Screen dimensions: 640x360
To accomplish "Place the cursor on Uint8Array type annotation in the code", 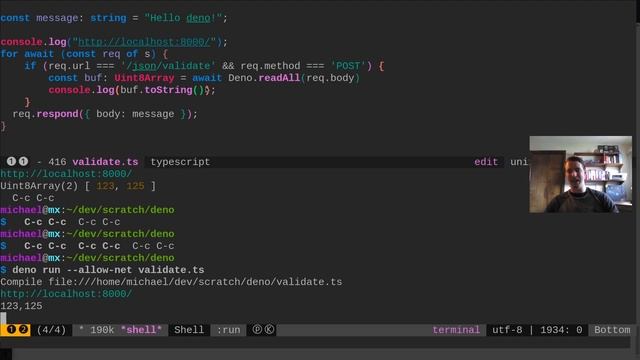I will 144,78.
